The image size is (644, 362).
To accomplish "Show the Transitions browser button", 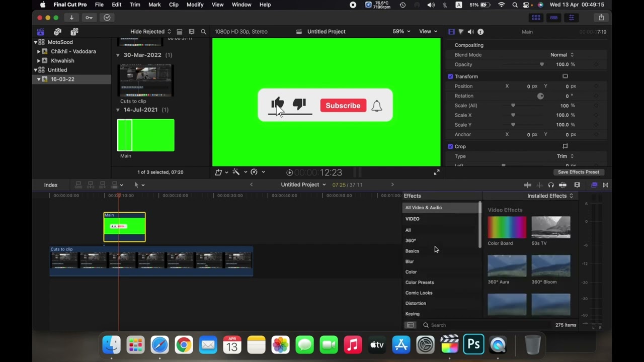I will [606, 185].
